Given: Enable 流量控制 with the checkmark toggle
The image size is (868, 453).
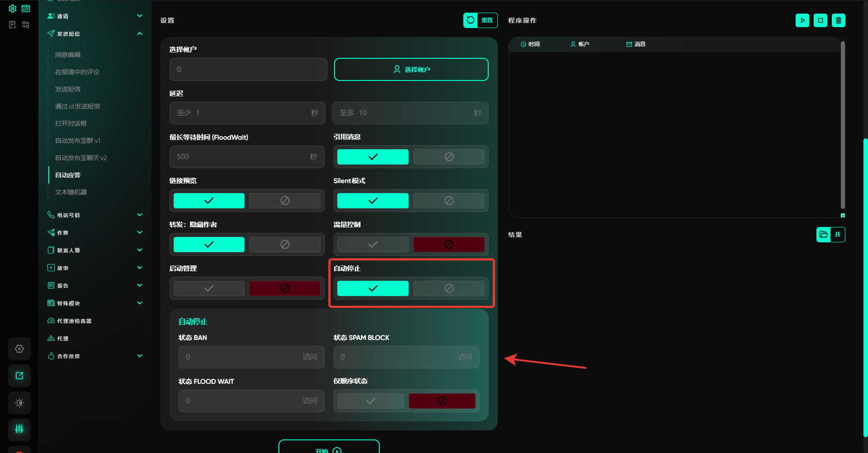Looking at the screenshot, I should [x=373, y=245].
